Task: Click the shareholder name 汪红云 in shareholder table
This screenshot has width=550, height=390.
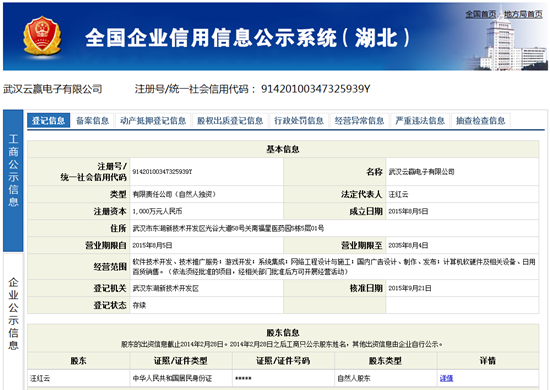Action: point(40,378)
